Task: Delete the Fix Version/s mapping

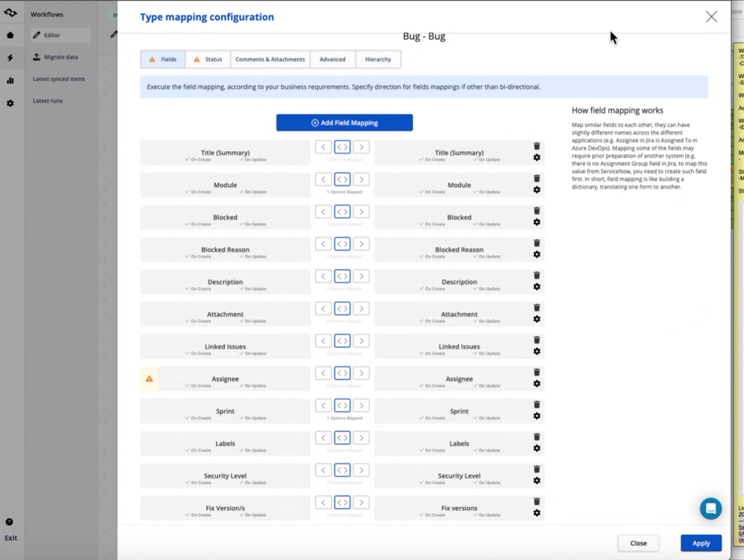Action: click(x=537, y=501)
